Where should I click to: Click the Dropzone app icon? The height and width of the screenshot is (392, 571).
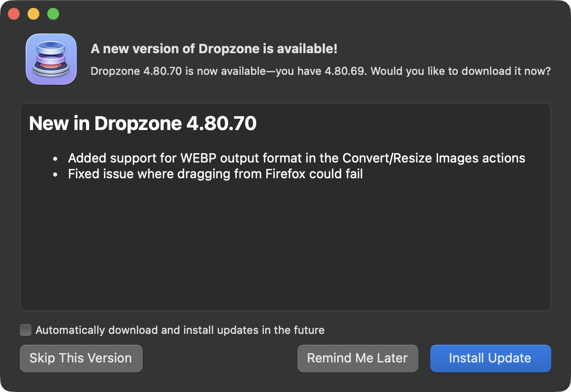coord(51,59)
